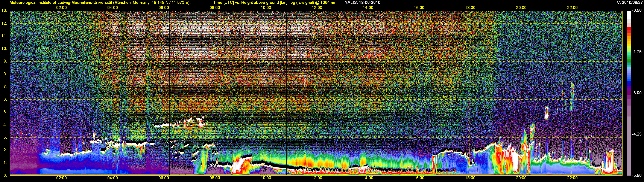Viewport: 644px width, 182px height.
Task: Click the '10.' height axis label
Action: pos(4,49)
